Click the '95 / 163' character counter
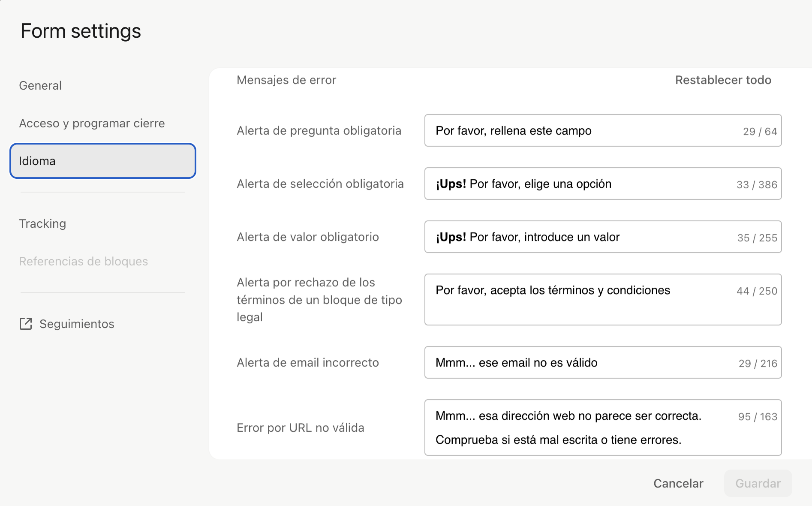This screenshot has height=506, width=812. click(758, 417)
